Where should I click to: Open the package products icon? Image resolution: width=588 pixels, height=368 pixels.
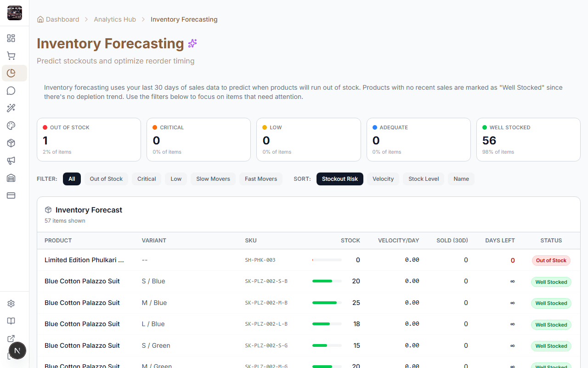[x=11, y=143]
